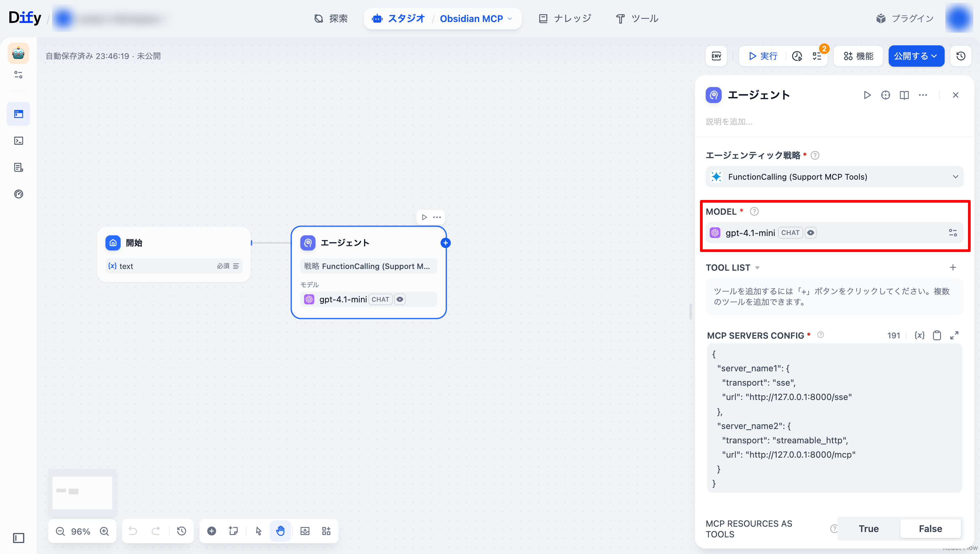
Task: Open the run history clock icon
Action: point(797,56)
